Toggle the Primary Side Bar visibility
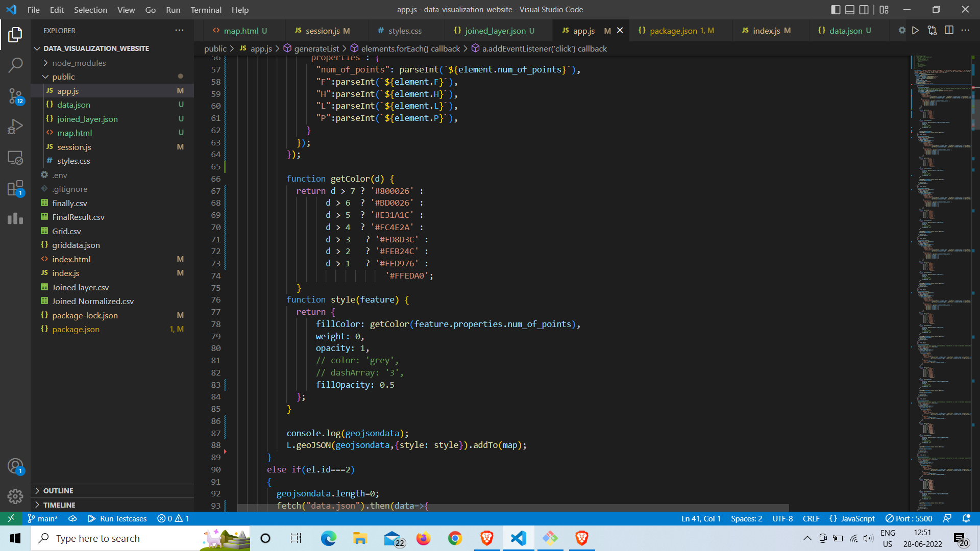Screen dimensions: 980x551 pyautogui.click(x=836, y=9)
